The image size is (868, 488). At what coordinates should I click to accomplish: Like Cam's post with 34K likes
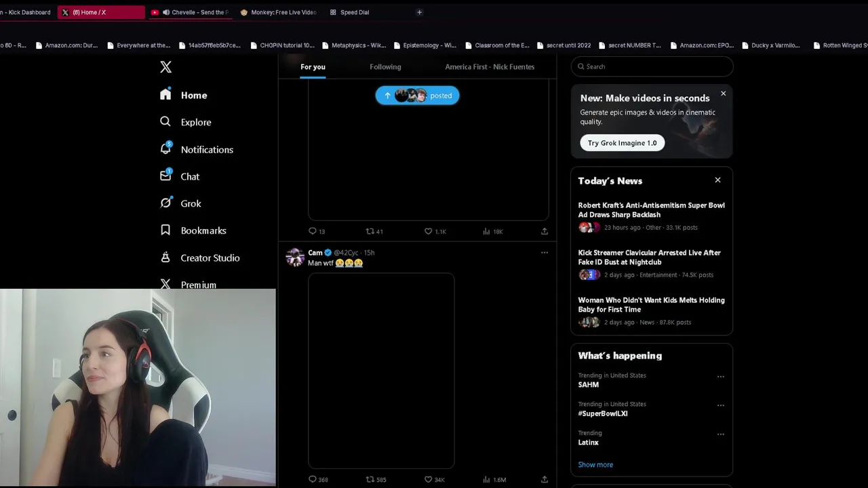(434, 479)
